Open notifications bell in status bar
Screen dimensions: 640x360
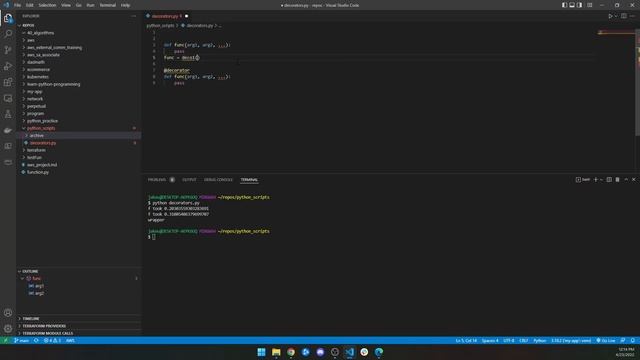(x=633, y=340)
